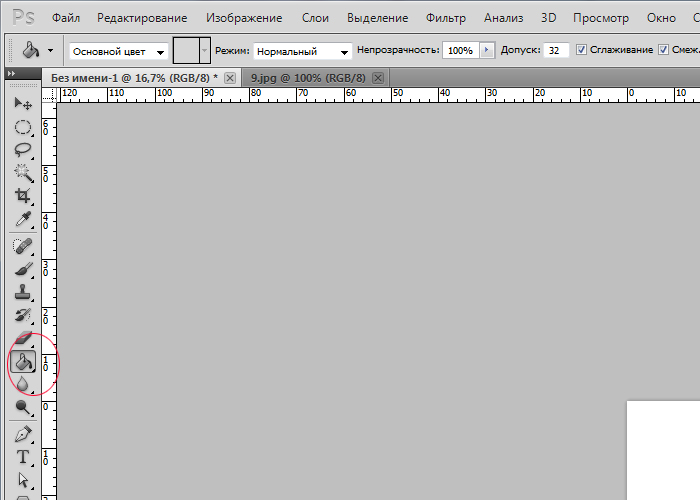This screenshot has height=500, width=700.
Task: Open the Режим Нормальный dropdown
Action: tap(302, 52)
